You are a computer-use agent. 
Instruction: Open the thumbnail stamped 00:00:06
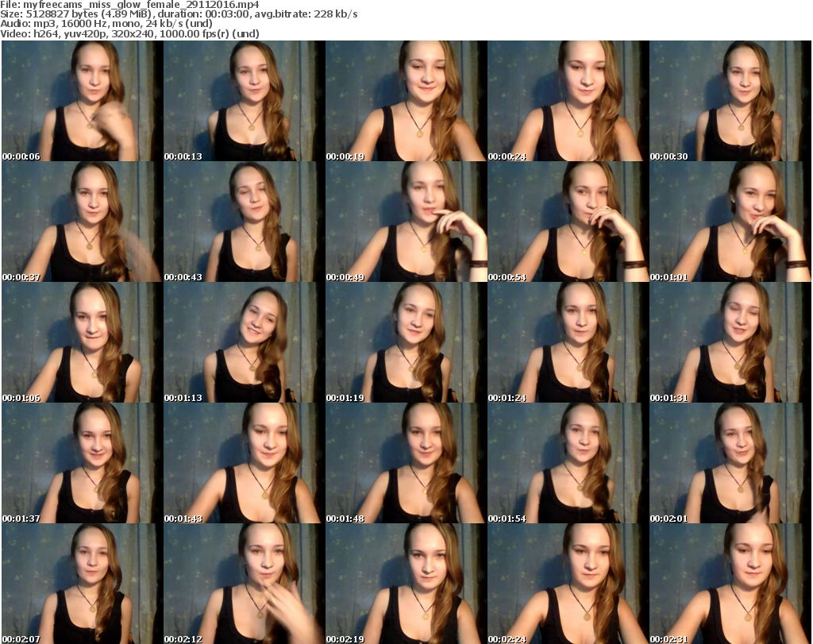pyautogui.click(x=82, y=101)
